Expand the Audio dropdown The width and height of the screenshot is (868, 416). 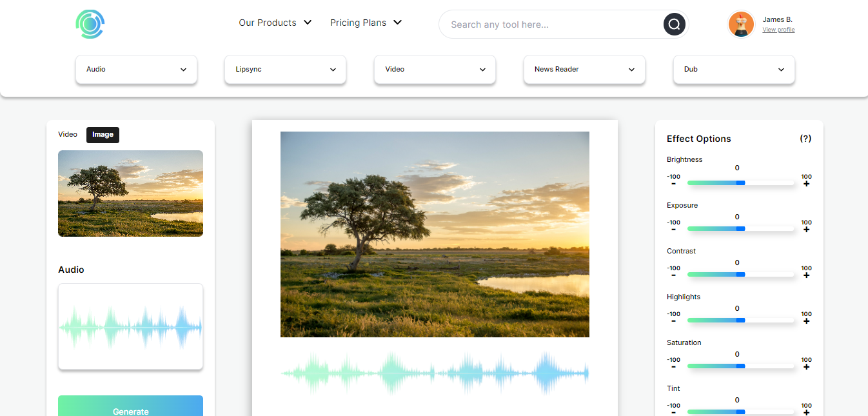click(x=136, y=69)
